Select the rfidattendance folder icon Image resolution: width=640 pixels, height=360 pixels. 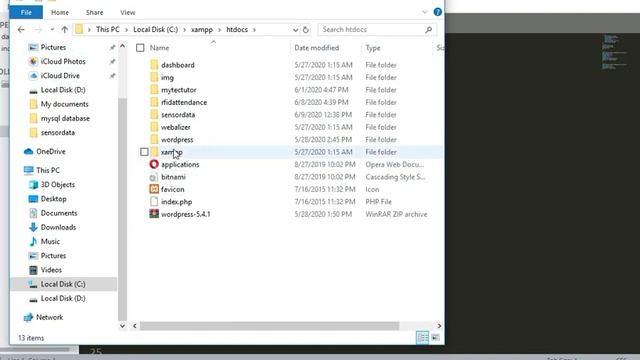154,102
